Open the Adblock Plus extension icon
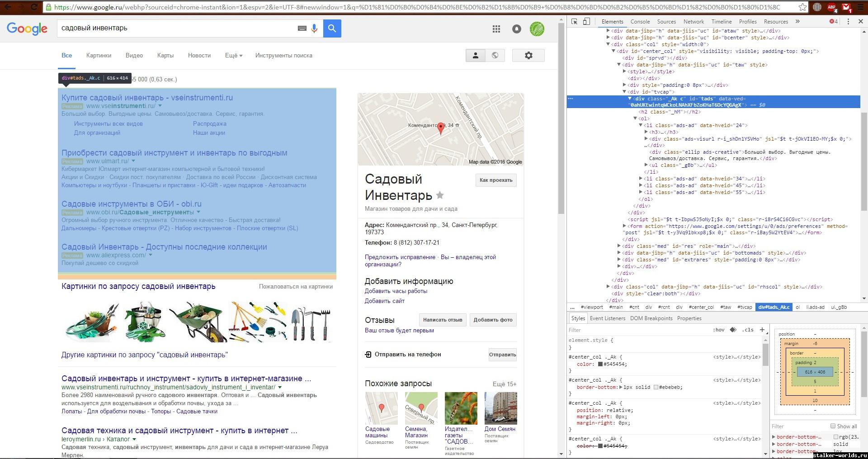 [832, 7]
